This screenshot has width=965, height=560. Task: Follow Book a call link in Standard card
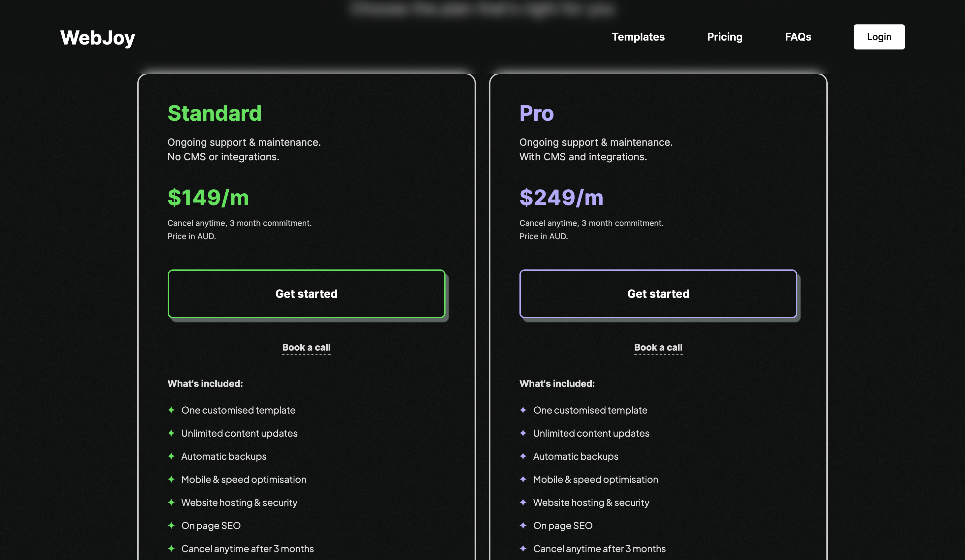pyautogui.click(x=306, y=347)
